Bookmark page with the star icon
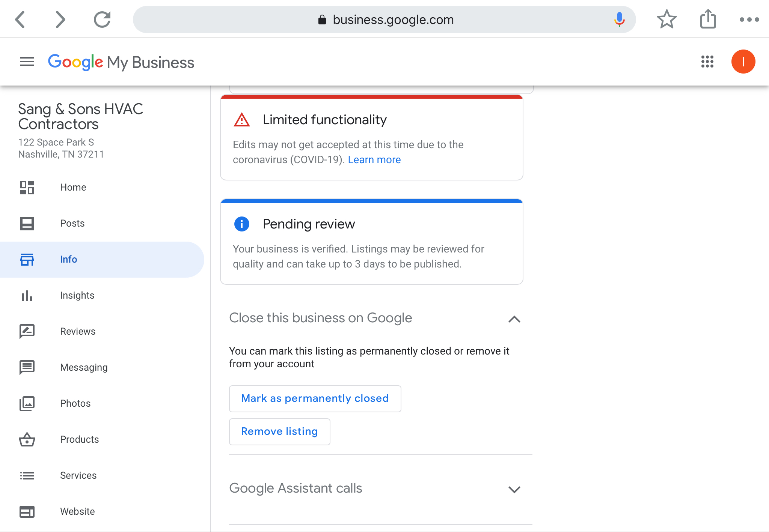This screenshot has width=769, height=532. [666, 20]
